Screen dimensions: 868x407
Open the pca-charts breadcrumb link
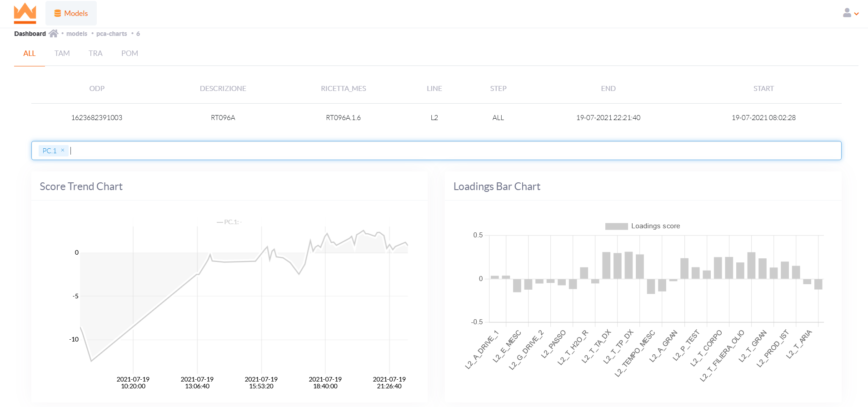pyautogui.click(x=111, y=34)
